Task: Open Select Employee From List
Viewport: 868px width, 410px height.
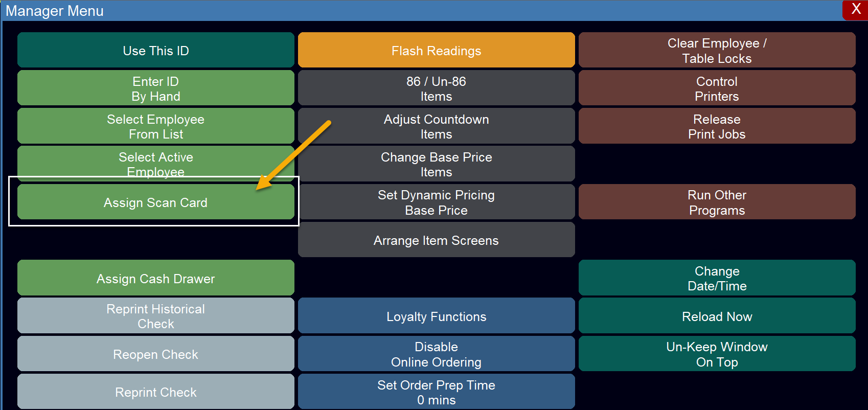Action: (156, 126)
